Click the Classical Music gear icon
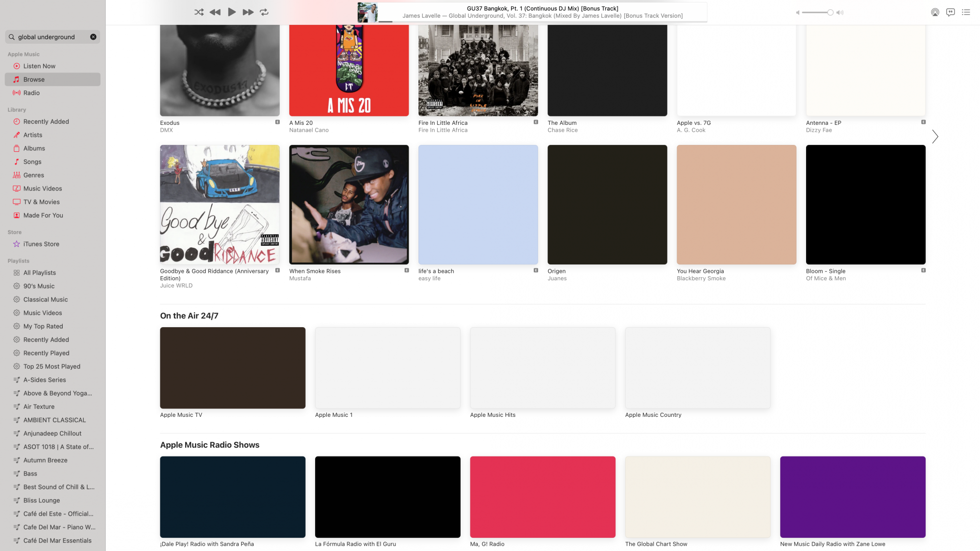 (17, 299)
